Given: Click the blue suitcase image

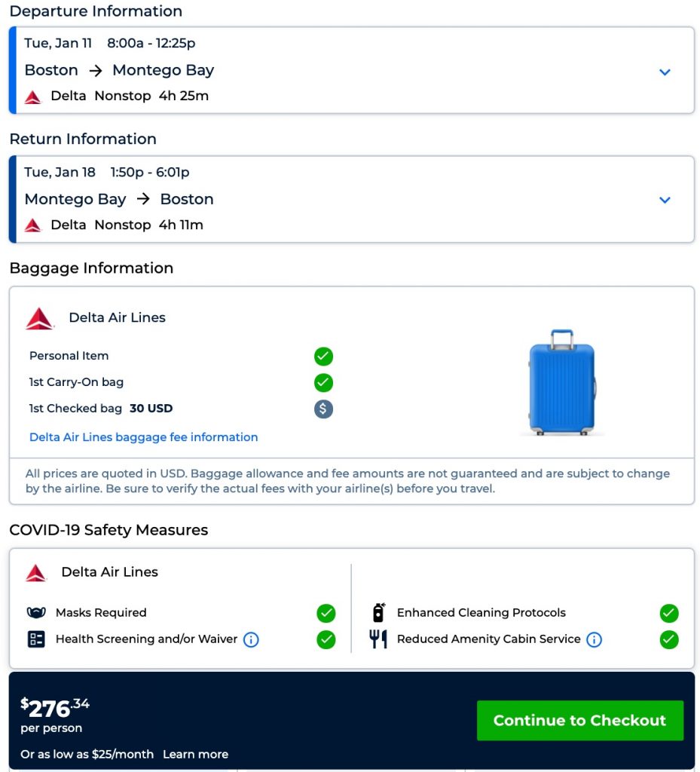Looking at the screenshot, I should pyautogui.click(x=561, y=383).
